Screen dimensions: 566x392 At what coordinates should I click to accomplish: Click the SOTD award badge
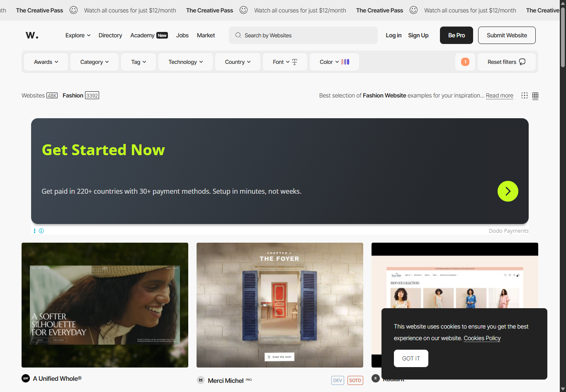click(355, 380)
